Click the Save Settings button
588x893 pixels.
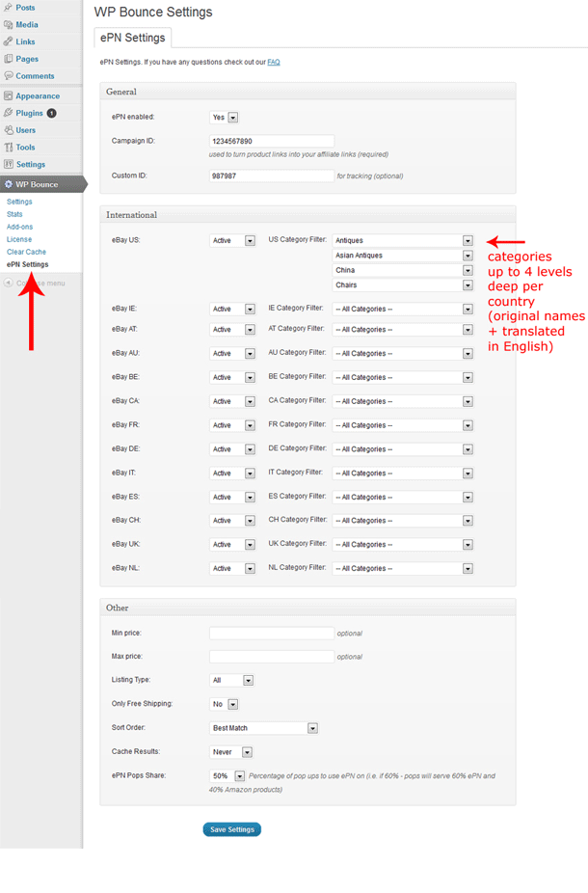(x=231, y=829)
